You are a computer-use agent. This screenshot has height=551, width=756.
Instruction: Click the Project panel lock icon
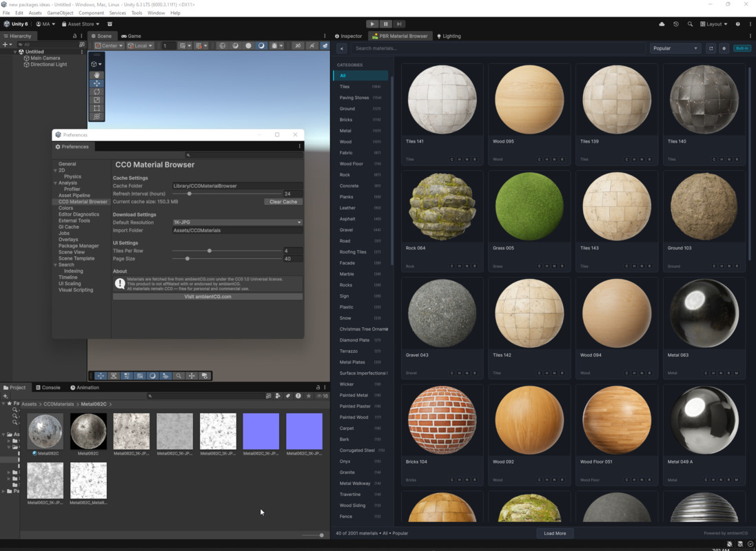pos(318,387)
